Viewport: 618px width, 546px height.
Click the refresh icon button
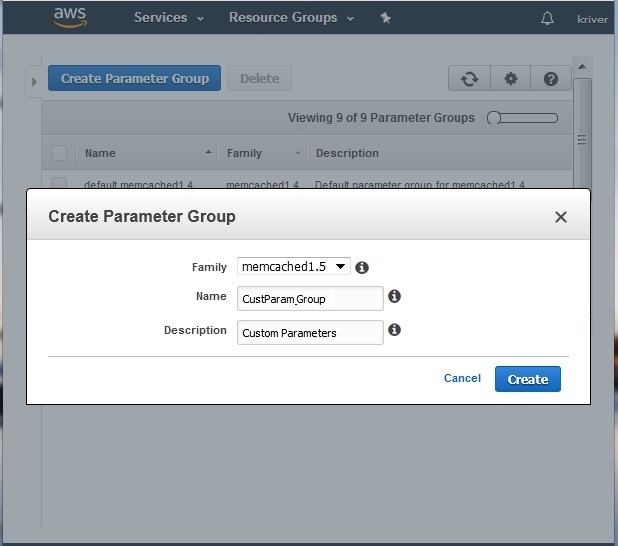469,79
